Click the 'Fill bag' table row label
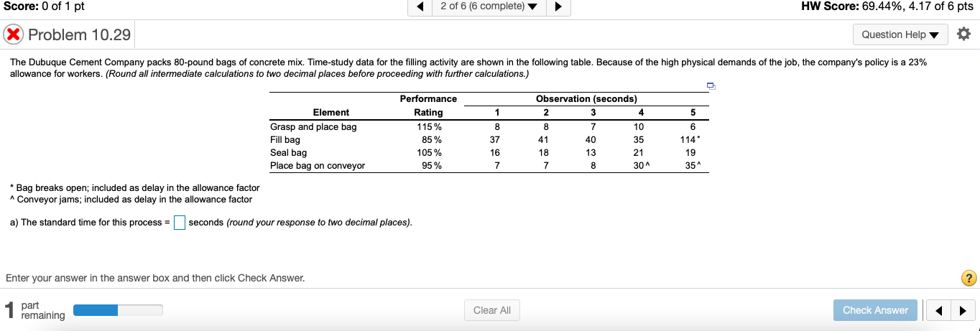 (x=285, y=139)
